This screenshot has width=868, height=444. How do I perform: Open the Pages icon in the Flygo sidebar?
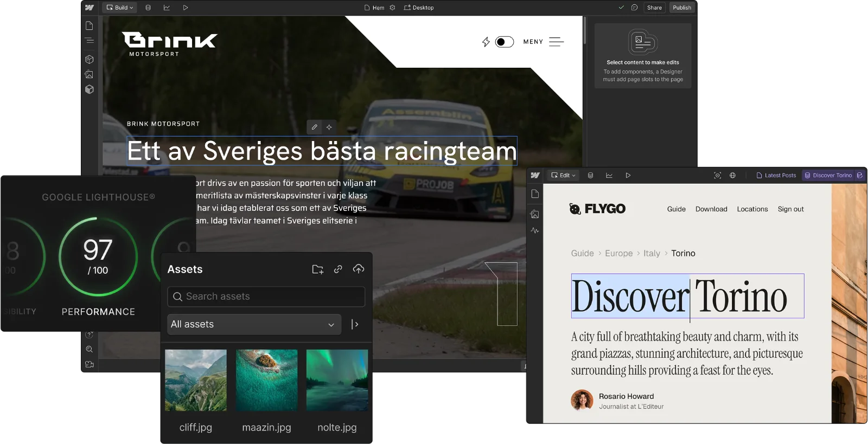click(535, 194)
